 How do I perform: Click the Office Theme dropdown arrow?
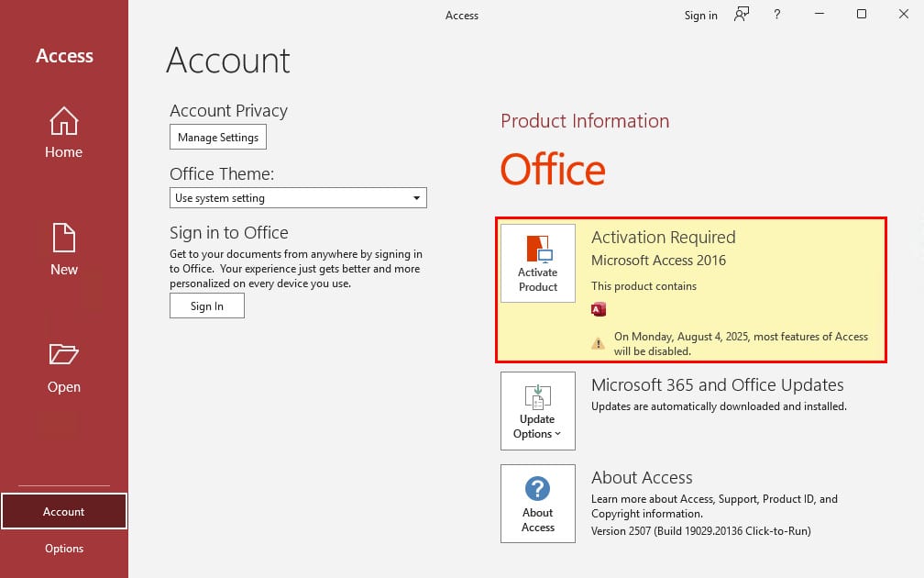416,197
